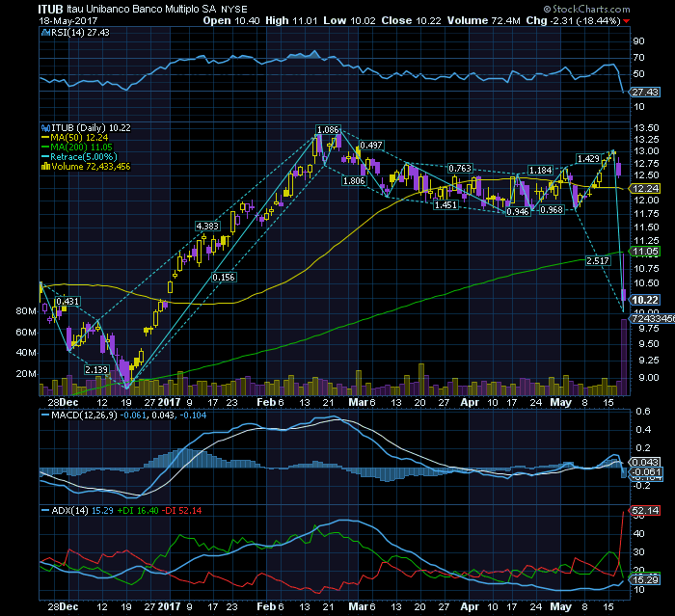
Task: Click the red -DI 52.14 legend label
Action: click(x=181, y=511)
